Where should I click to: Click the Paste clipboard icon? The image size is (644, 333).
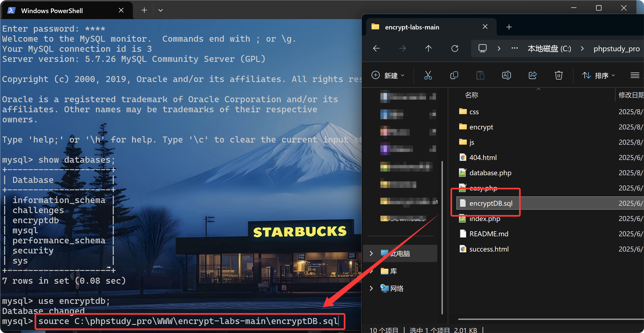[480, 75]
